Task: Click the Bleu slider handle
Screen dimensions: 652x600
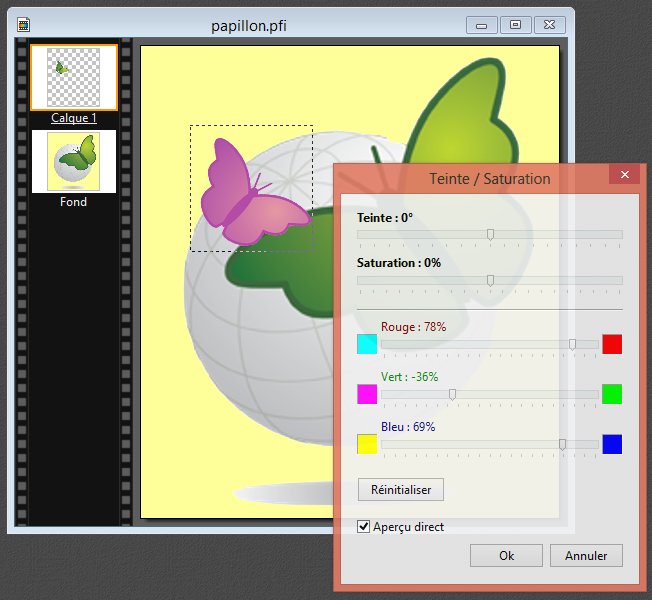Action: (x=563, y=444)
